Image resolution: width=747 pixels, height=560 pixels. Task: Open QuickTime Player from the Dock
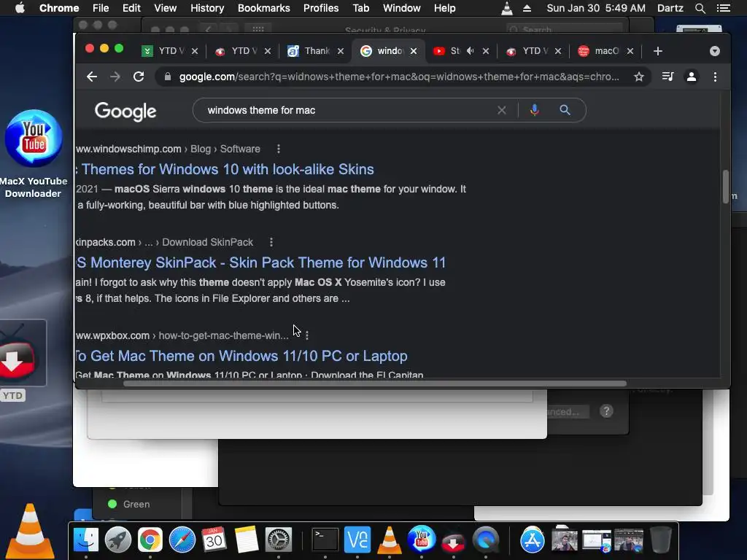(485, 540)
